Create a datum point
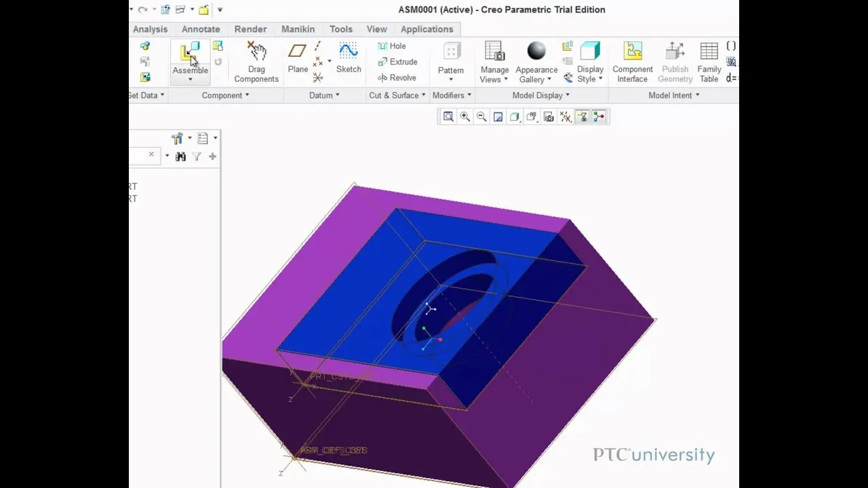868x488 pixels. (x=317, y=62)
